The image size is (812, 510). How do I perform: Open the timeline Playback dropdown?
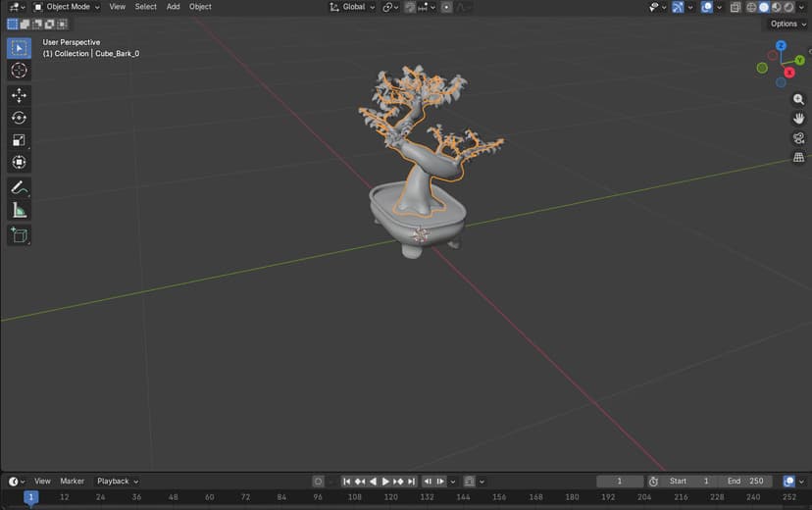(118, 481)
